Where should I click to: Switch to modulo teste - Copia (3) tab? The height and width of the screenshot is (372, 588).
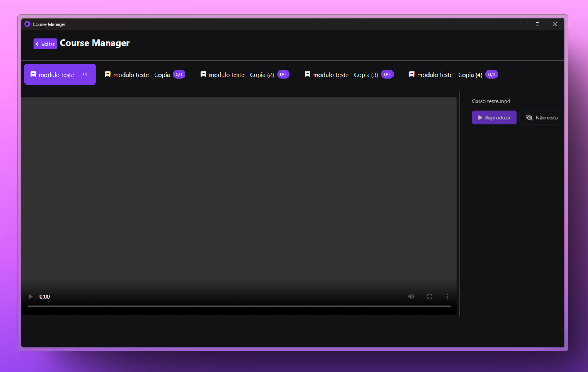[x=349, y=74]
